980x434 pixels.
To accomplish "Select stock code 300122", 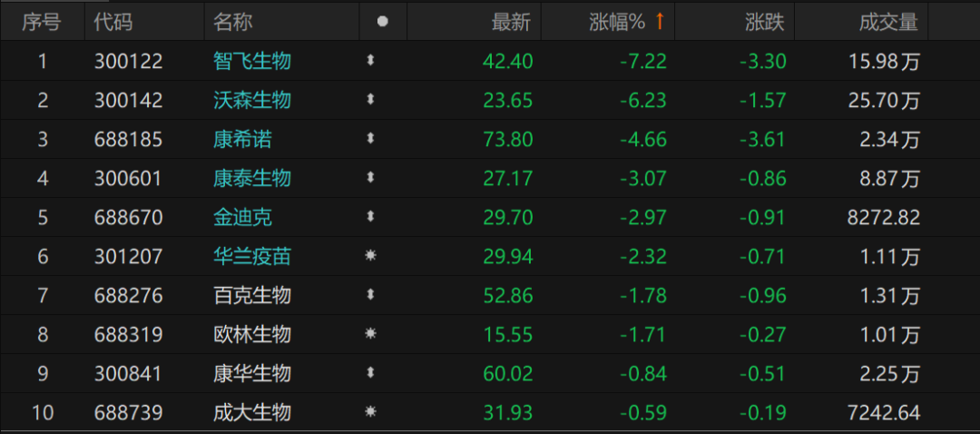I will tap(129, 61).
